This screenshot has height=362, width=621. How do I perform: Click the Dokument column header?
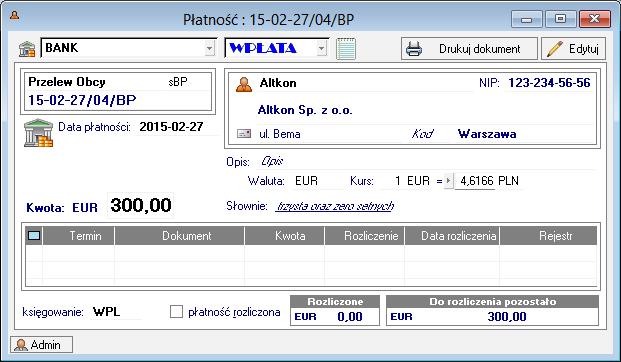pyautogui.click(x=179, y=236)
